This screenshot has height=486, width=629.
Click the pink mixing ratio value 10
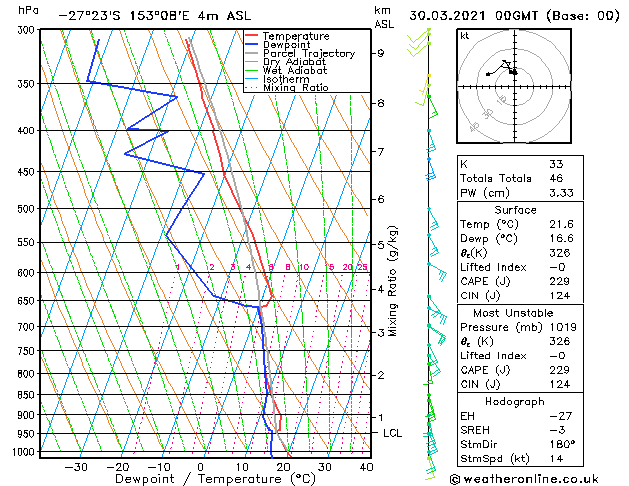[x=304, y=267]
